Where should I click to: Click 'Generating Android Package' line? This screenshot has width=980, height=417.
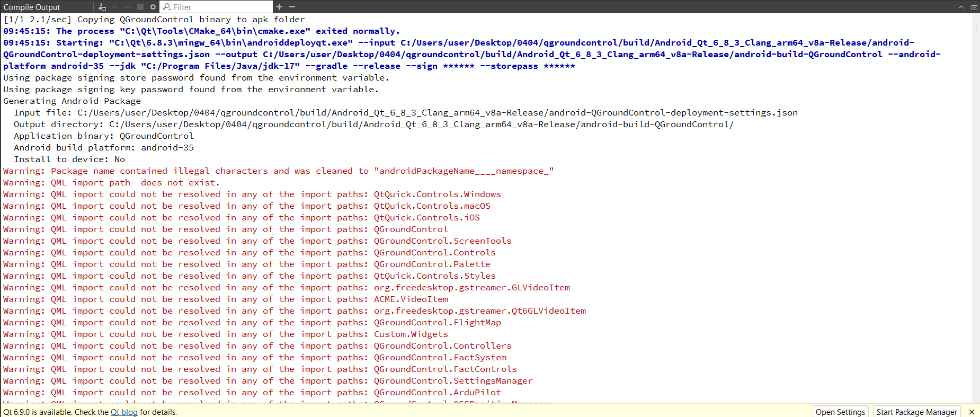tap(72, 101)
